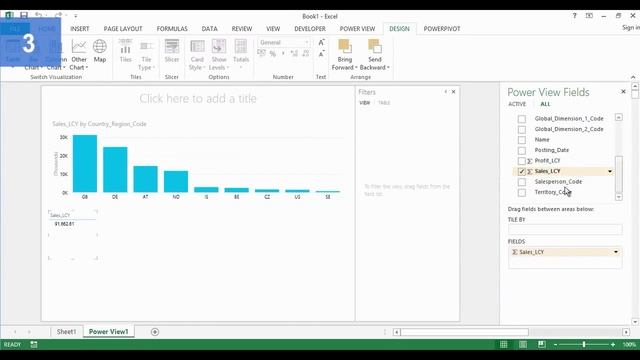Expand the Send Backward dropdown arrow
Image resolution: width=640 pixels, height=360 pixels.
(x=388, y=68)
